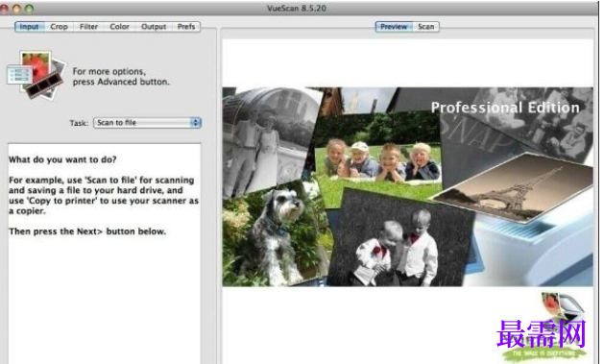604x364 pixels.
Task: Click the 'What do you want to do?' text
Action: pos(62,159)
